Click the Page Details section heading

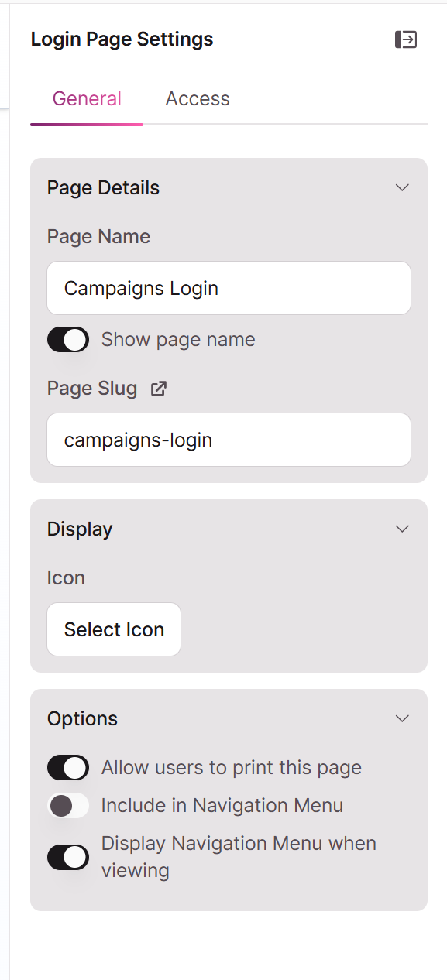pos(103,188)
